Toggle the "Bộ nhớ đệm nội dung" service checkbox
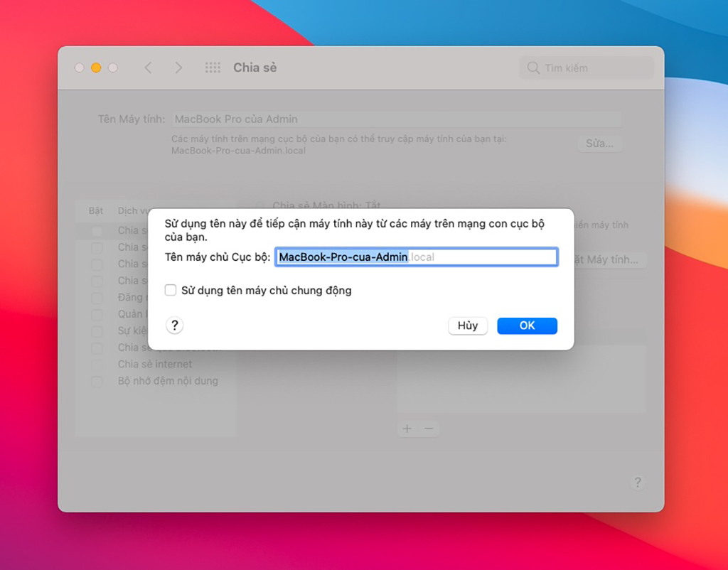 coord(97,382)
